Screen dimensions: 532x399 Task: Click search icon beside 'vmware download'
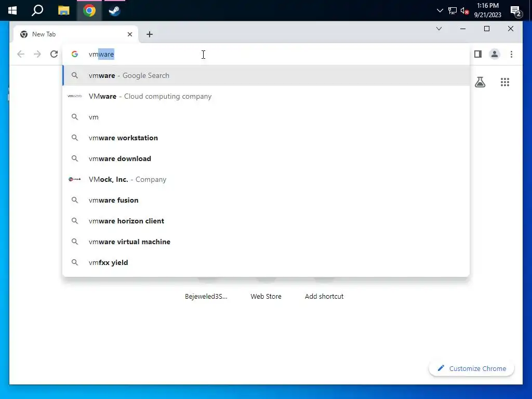75,158
